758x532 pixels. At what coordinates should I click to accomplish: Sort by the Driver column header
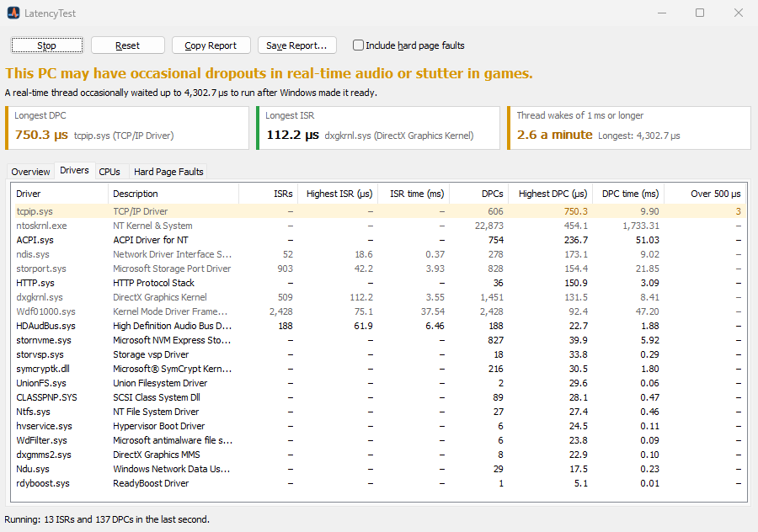60,194
